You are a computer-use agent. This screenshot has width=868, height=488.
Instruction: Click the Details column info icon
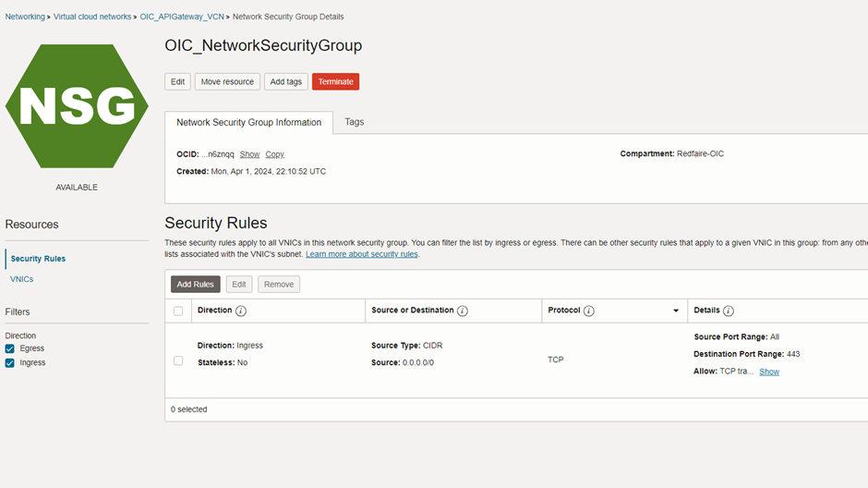click(729, 311)
